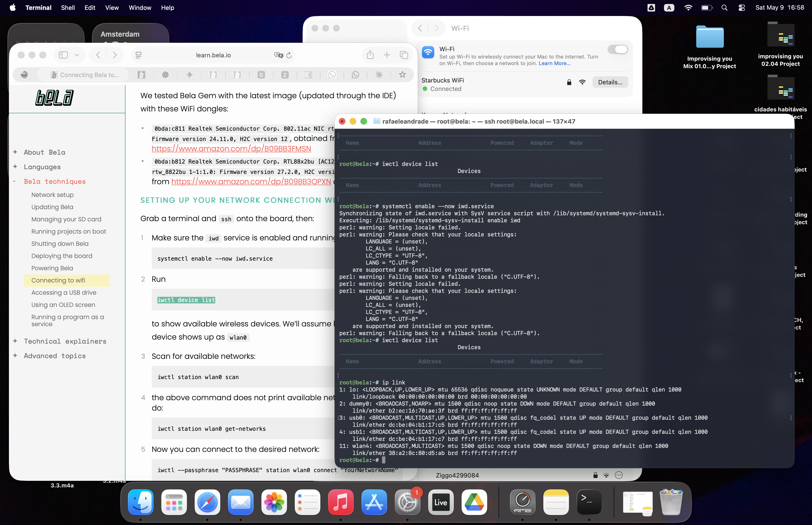
Task: Click highlighted 'iwctl device list' code text
Action: (186, 300)
